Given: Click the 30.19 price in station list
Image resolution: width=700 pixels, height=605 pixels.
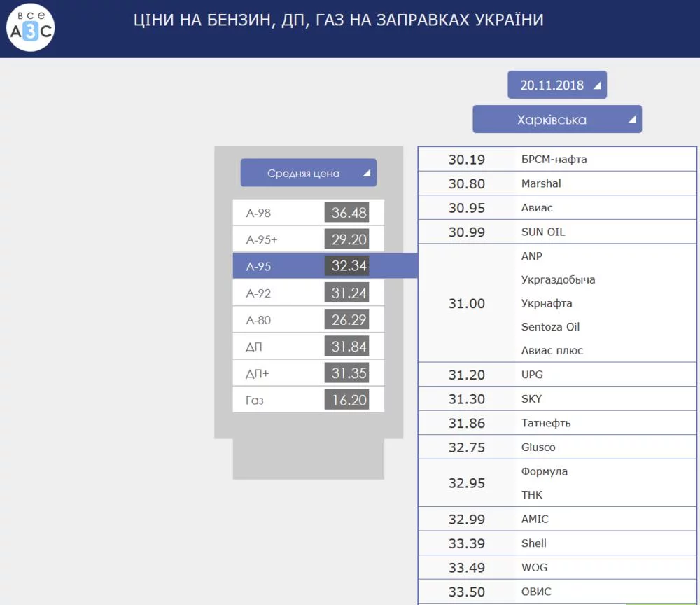Looking at the screenshot, I should [466, 160].
